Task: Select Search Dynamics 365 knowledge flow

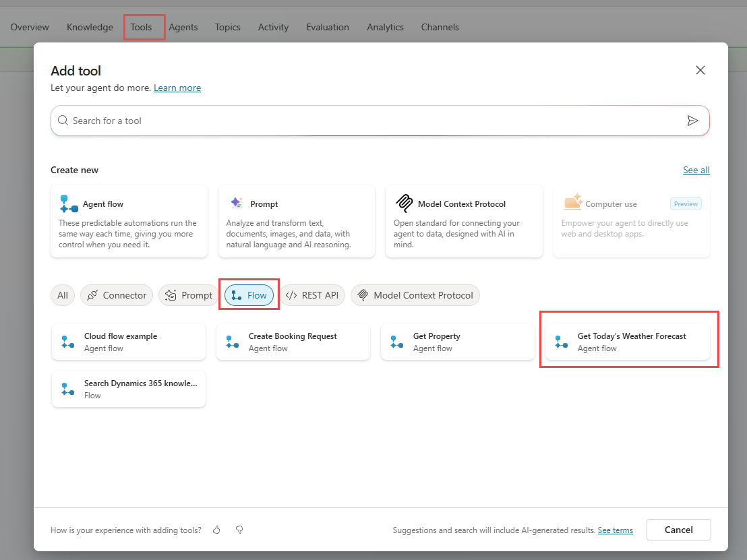Action: (x=129, y=389)
